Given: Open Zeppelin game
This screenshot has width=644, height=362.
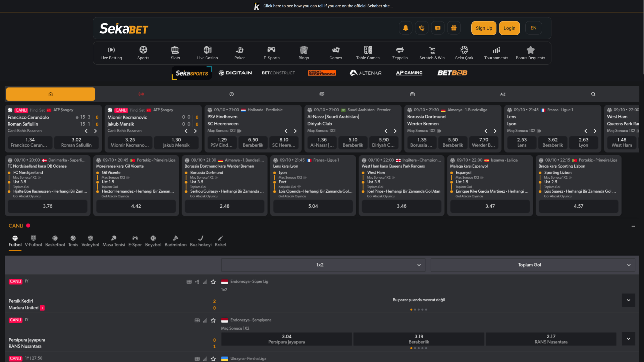Looking at the screenshot, I should (400, 53).
